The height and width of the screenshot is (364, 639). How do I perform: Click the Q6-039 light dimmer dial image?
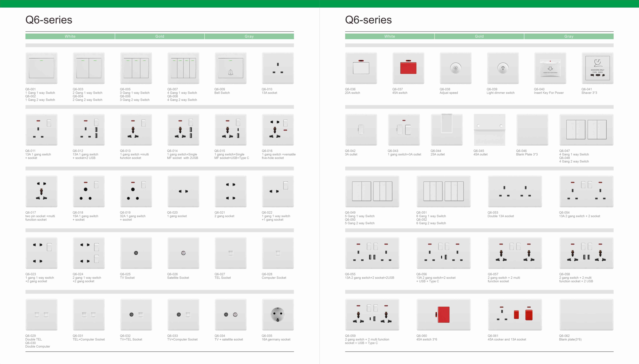[503, 68]
